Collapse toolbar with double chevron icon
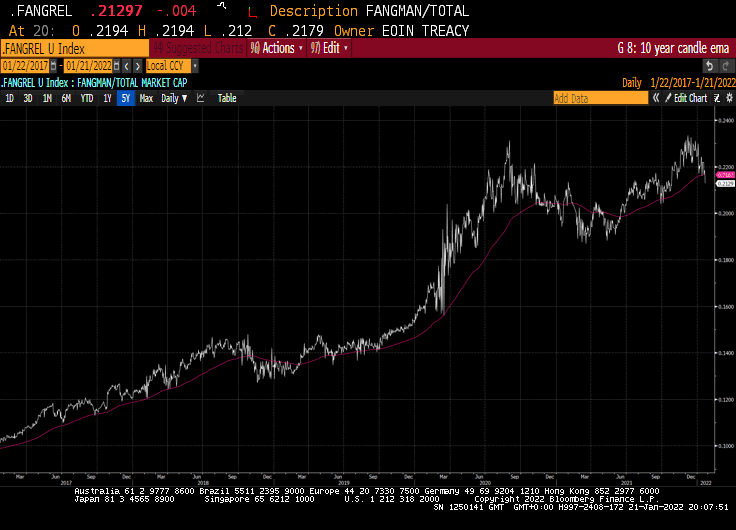 pos(656,98)
